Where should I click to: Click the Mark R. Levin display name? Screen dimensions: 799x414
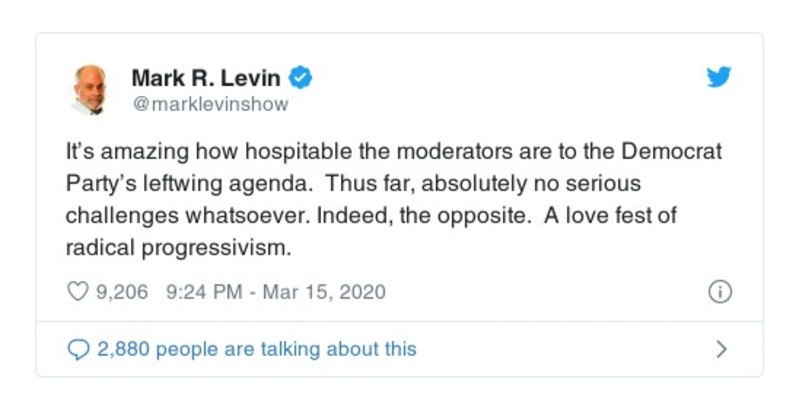[x=206, y=77]
